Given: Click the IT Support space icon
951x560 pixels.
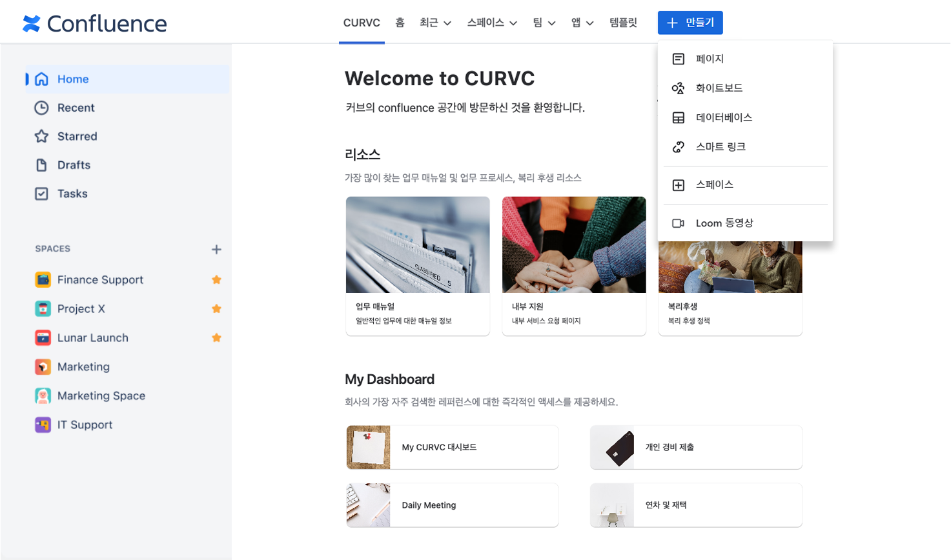Looking at the screenshot, I should point(43,425).
